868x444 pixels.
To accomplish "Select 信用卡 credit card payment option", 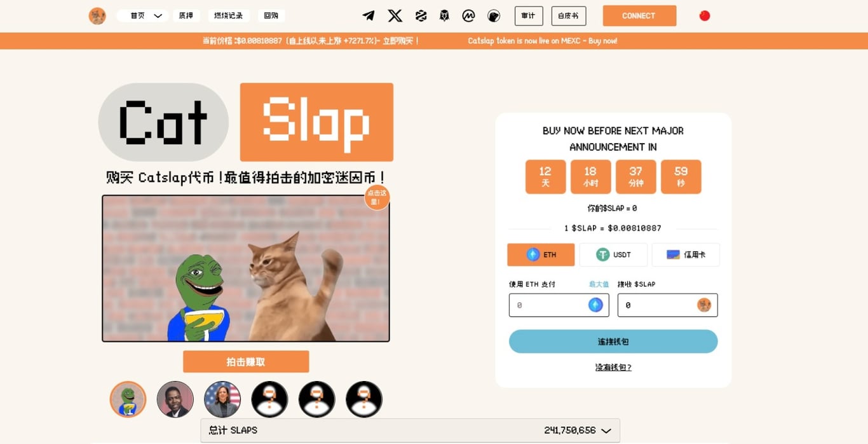I will [686, 254].
